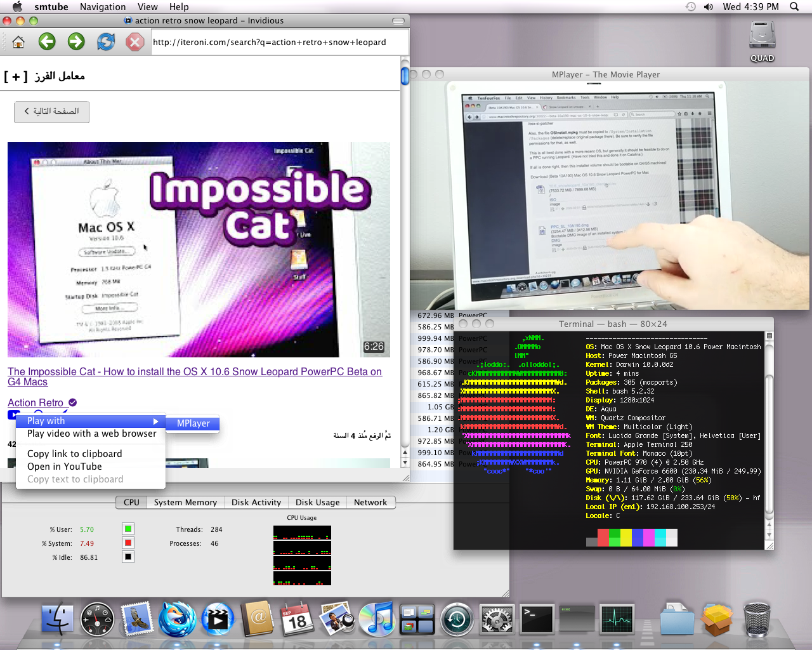Image resolution: width=812 pixels, height=650 pixels.
Task: Activate Spaces from the Dock
Action: point(417,620)
